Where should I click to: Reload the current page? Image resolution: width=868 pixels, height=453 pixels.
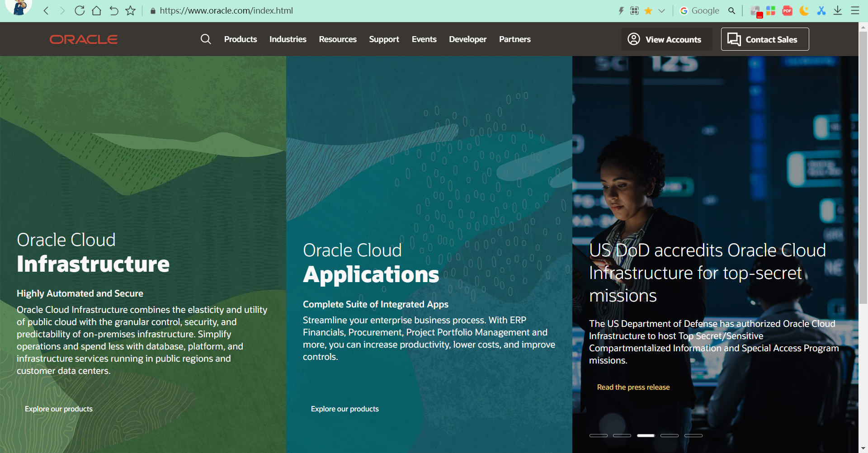[x=80, y=10]
